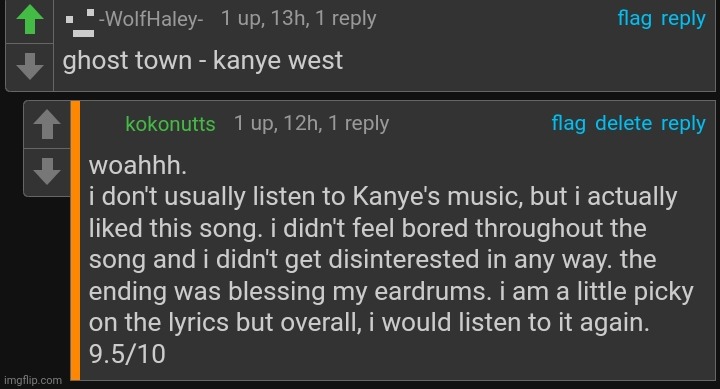Open the -WolfHaley- user profile
This screenshot has height=389, width=720.
pos(151,19)
